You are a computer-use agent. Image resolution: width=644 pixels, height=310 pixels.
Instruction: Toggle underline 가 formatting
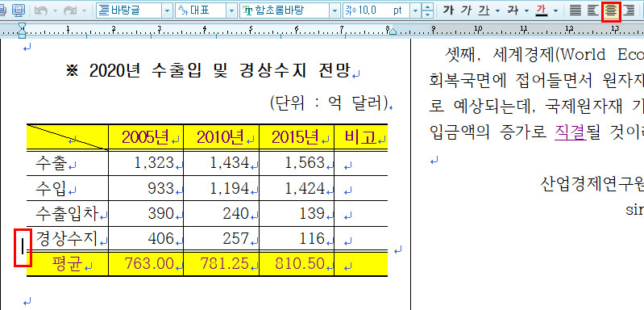coord(484,10)
